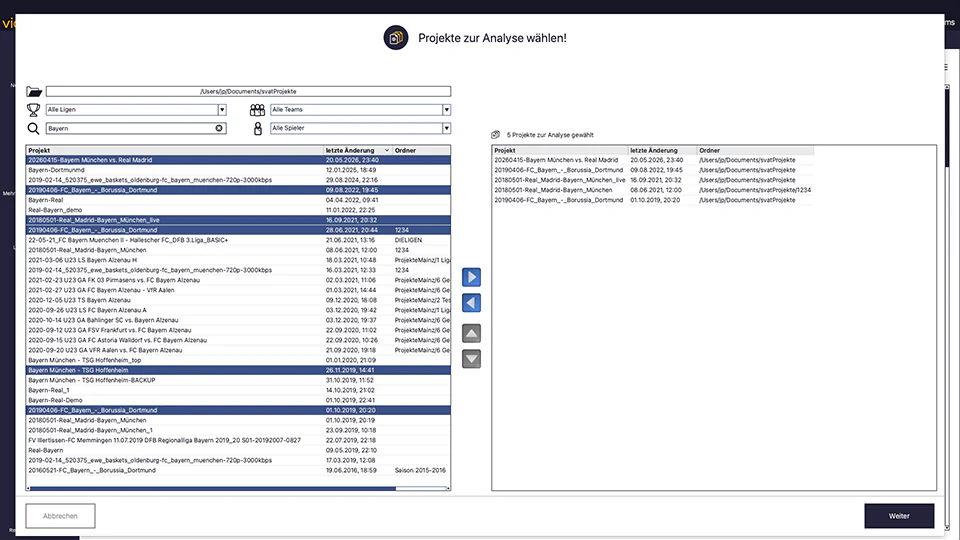Screen dimensions: 960x540
Task: Click the Weiter button
Action: [899, 516]
